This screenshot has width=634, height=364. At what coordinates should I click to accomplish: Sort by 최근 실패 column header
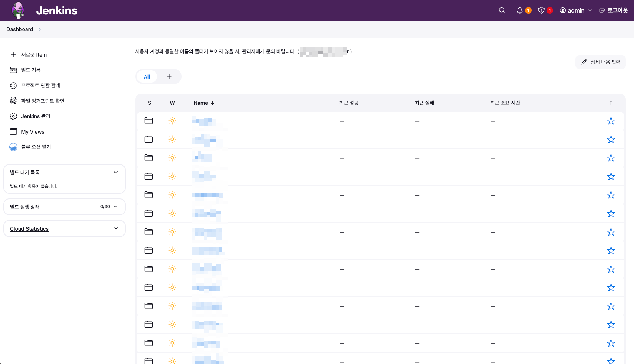pos(424,103)
